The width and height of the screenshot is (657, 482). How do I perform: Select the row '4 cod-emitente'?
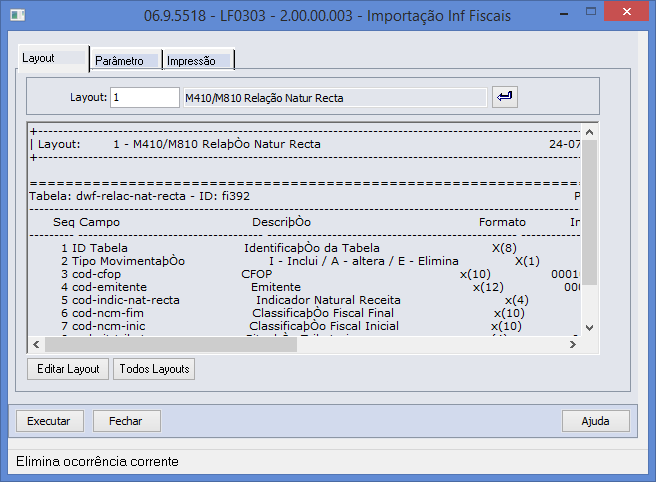point(304,287)
